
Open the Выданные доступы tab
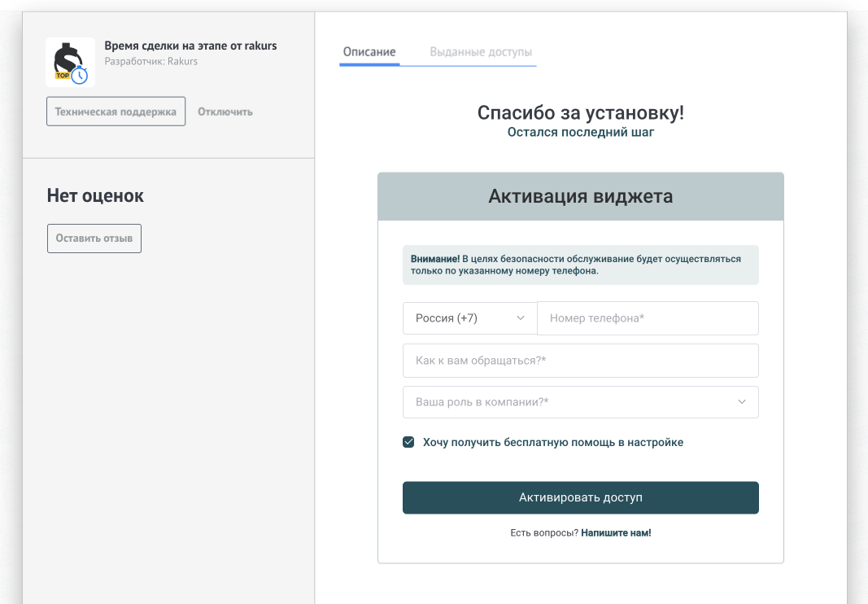481,52
